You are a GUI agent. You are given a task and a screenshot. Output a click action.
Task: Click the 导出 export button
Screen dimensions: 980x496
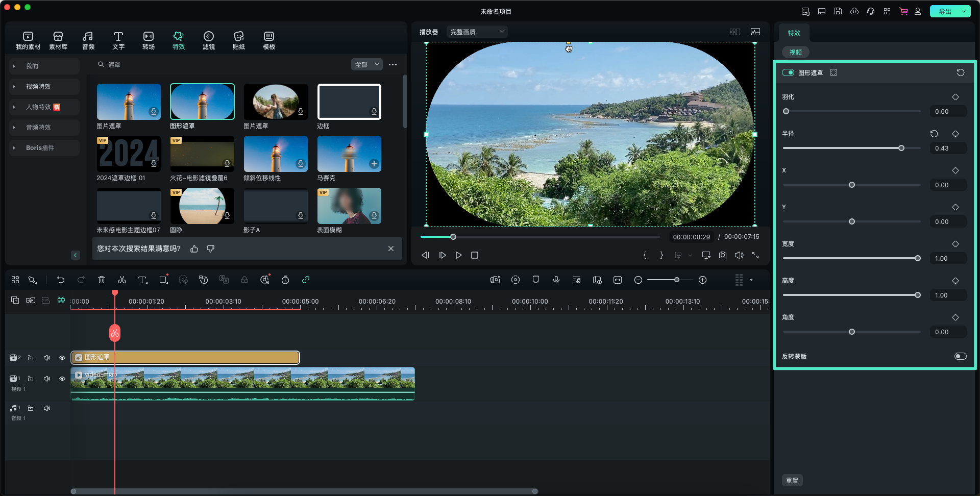(x=945, y=11)
